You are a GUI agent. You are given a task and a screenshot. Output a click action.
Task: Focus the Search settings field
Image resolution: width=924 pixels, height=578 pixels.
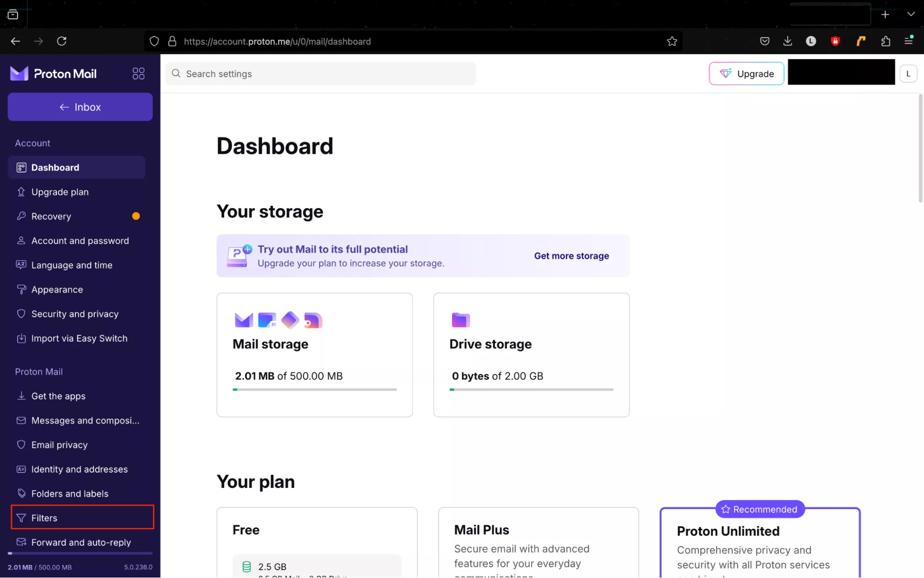click(x=321, y=74)
